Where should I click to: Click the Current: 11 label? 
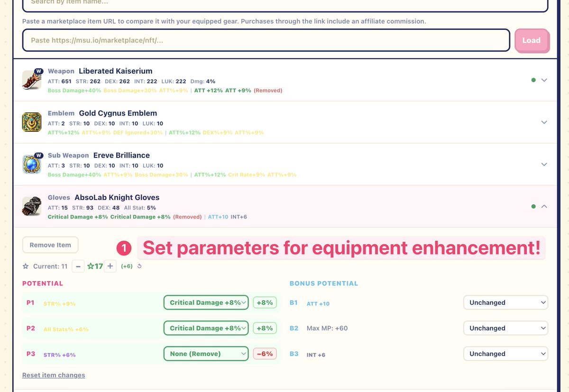tap(50, 266)
